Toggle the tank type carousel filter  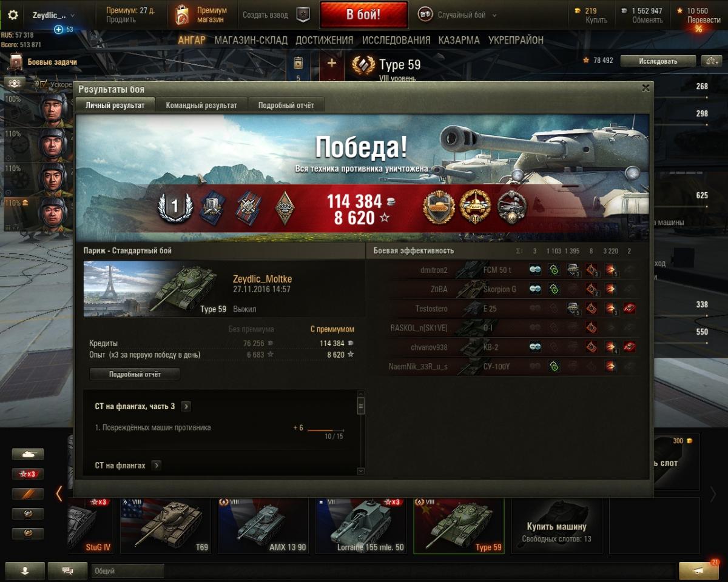[28, 454]
